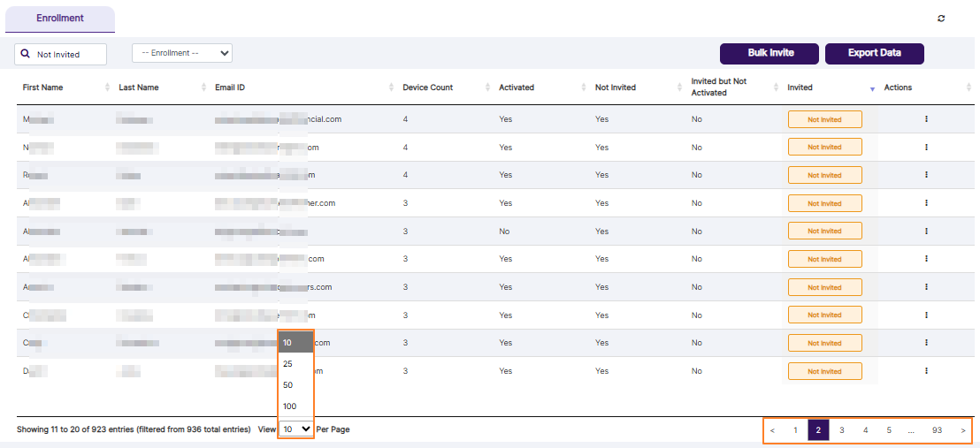The width and height of the screenshot is (980, 448).
Task: Open actions menu for row starting with M
Action: click(926, 118)
